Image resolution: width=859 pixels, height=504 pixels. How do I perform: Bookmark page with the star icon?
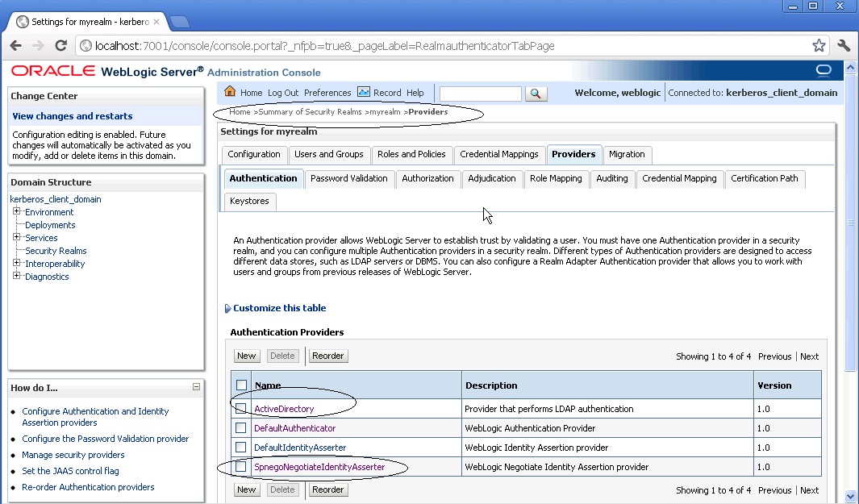click(x=819, y=45)
